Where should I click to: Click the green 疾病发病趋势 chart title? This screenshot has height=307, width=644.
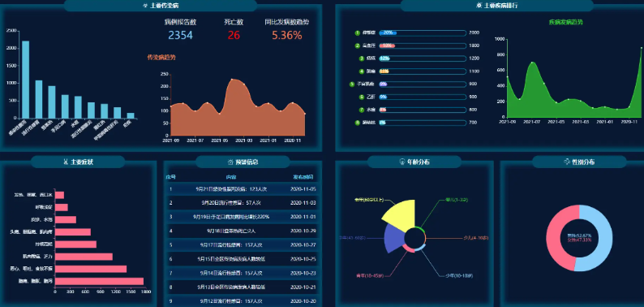point(566,22)
